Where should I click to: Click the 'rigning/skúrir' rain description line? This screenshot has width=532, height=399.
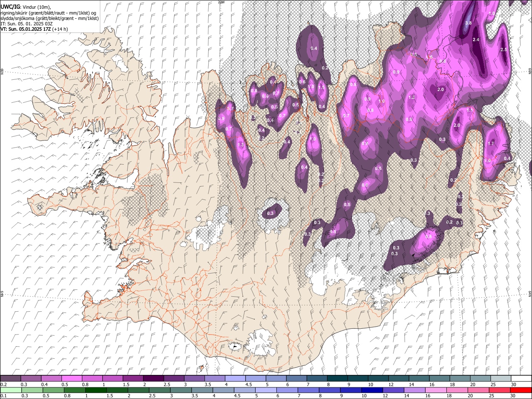click(48, 13)
